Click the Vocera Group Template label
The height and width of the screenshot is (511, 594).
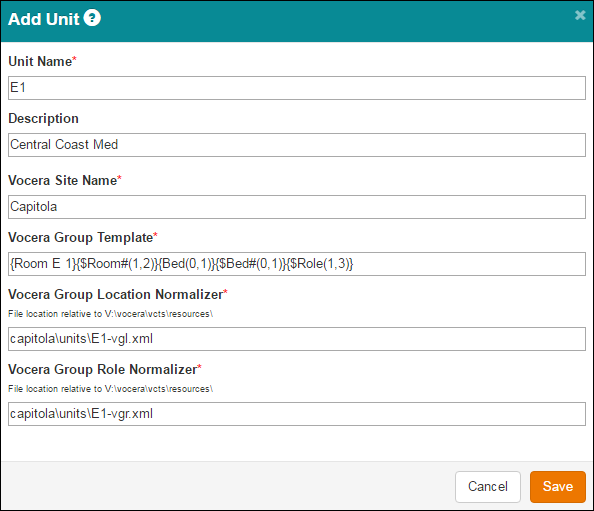(x=80, y=238)
